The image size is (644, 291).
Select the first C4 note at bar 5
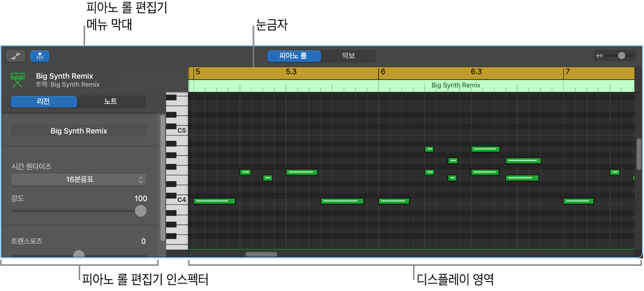(214, 201)
